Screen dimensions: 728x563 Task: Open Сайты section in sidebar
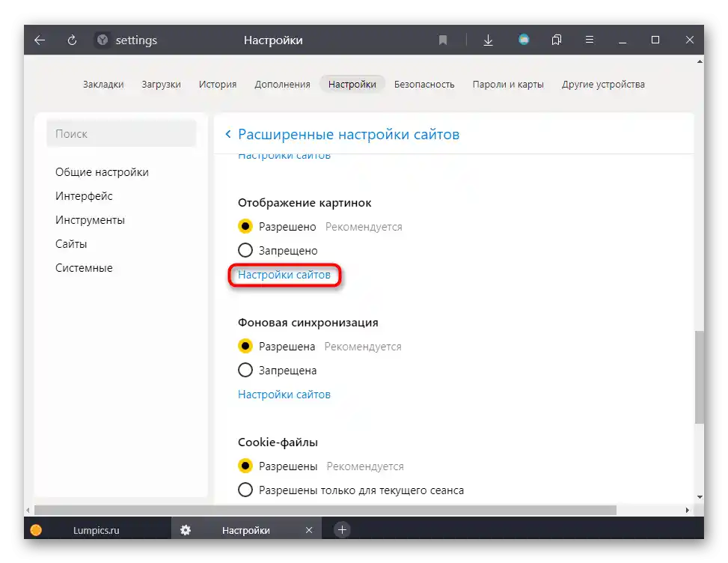[71, 244]
